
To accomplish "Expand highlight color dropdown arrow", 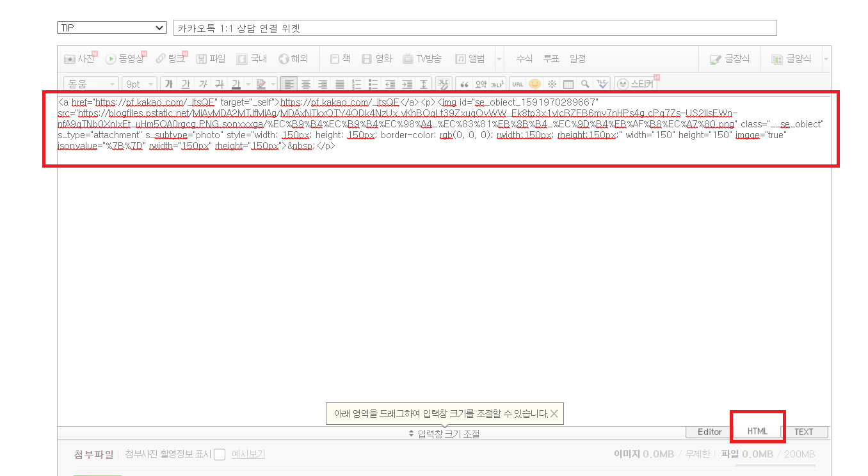I will click(273, 84).
